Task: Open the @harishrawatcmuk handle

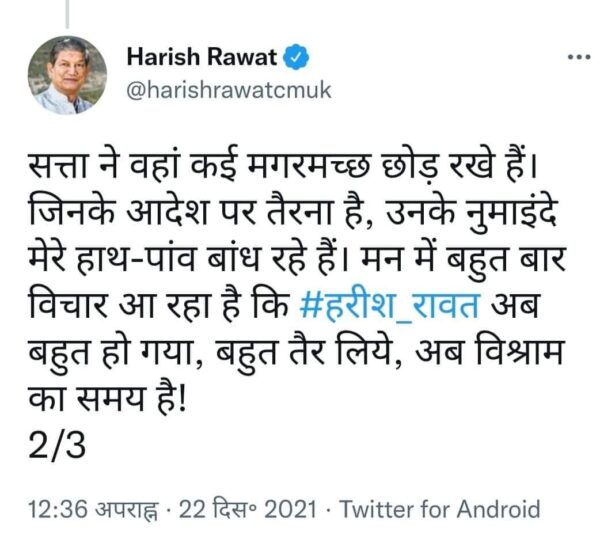Action: click(x=229, y=91)
